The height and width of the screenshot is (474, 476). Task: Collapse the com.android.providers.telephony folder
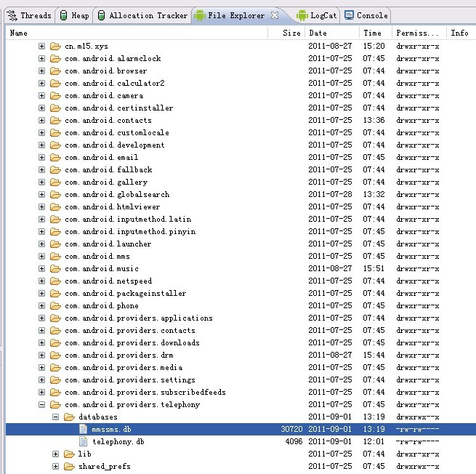tap(42, 404)
